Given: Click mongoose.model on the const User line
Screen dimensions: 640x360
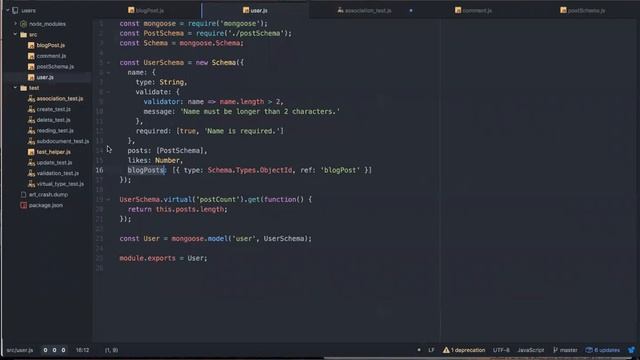Looking at the screenshot, I should coord(200,239).
